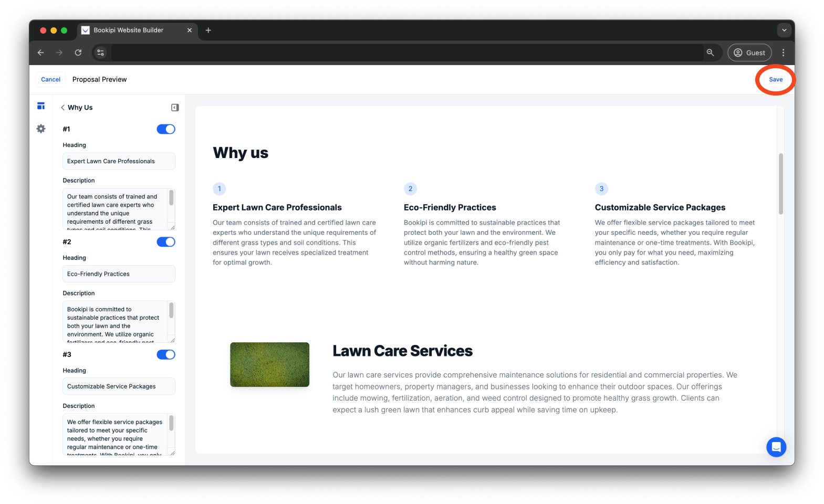Click the Save button
824x504 pixels.
coord(775,79)
